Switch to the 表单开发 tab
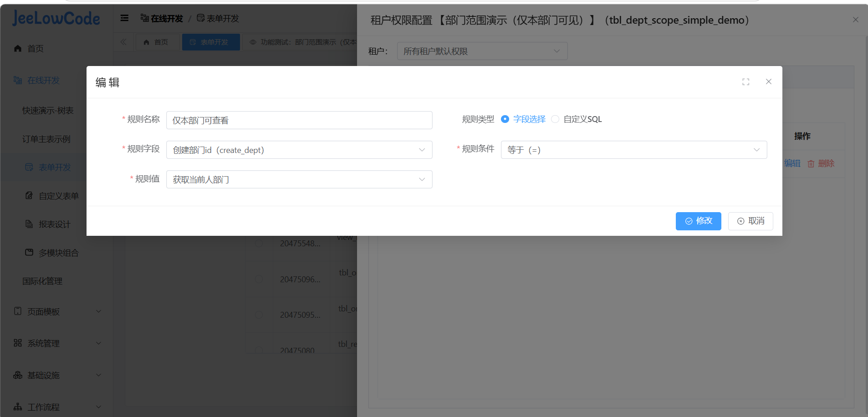The width and height of the screenshot is (868, 417). (x=210, y=42)
